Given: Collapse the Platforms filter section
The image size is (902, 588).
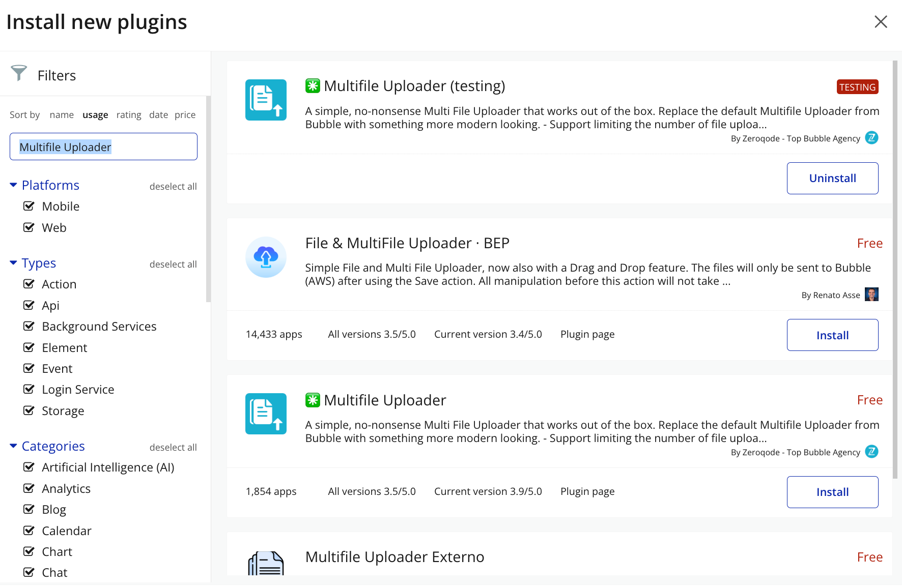Looking at the screenshot, I should pyautogui.click(x=13, y=185).
